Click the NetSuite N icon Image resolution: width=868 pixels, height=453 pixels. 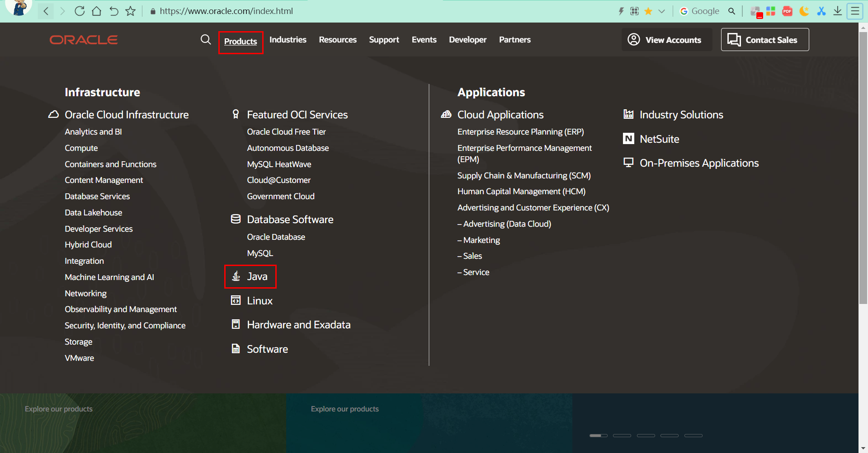pos(628,138)
